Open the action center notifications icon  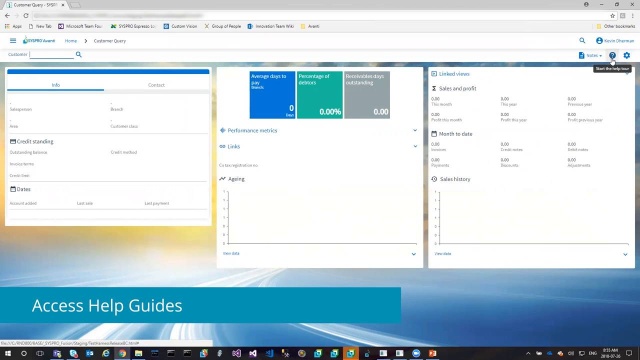629,353
